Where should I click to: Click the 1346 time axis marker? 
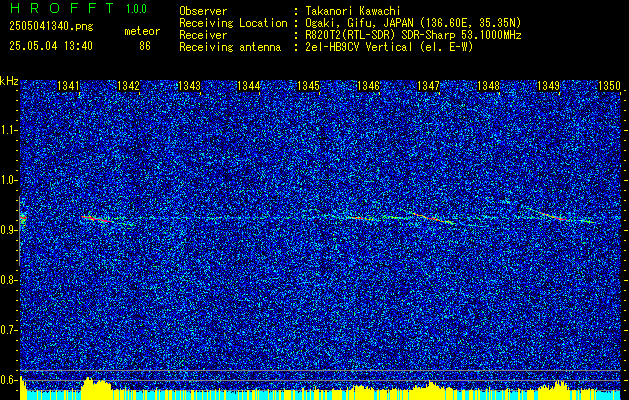pos(368,86)
